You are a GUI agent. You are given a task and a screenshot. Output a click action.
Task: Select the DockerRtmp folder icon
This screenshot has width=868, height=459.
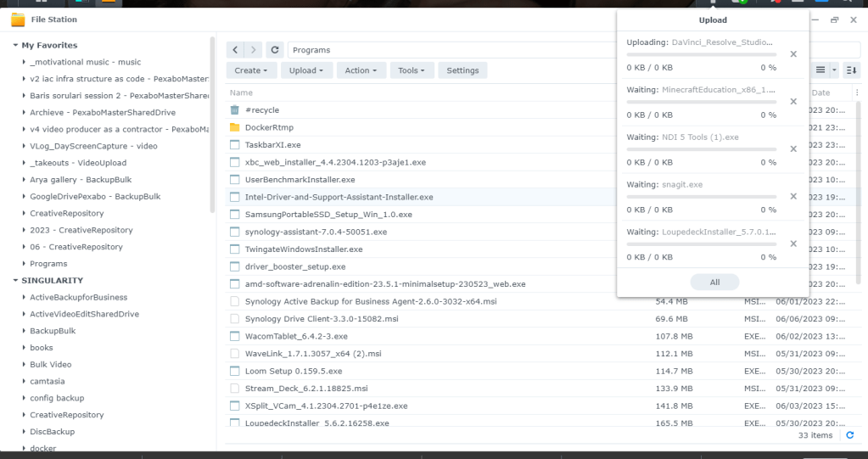point(235,127)
